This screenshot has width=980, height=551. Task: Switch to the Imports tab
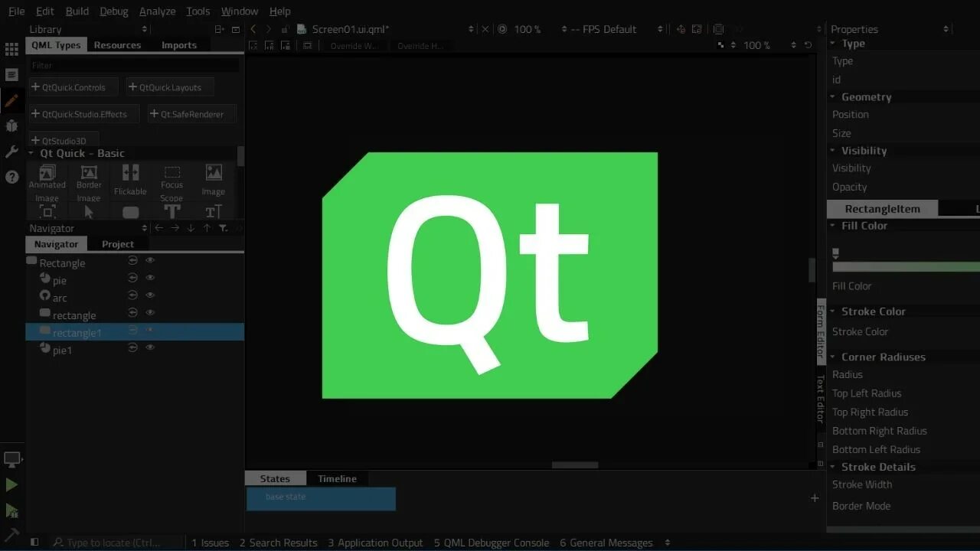(178, 45)
